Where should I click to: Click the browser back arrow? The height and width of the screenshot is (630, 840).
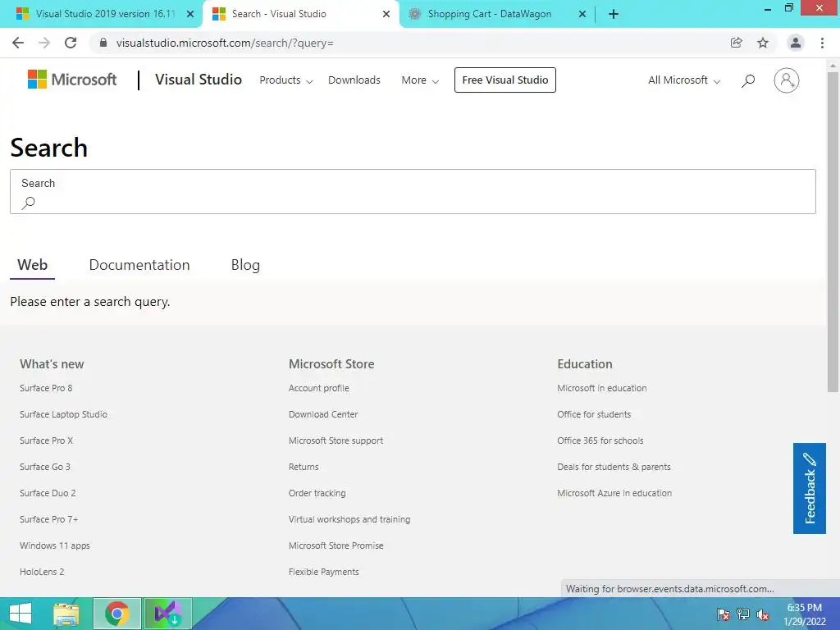18,43
